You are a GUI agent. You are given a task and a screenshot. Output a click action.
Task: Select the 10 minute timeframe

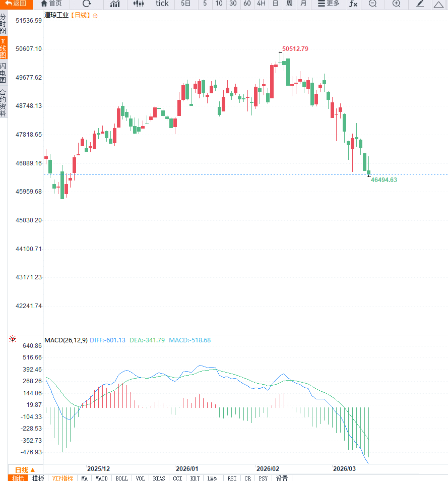(219, 4)
